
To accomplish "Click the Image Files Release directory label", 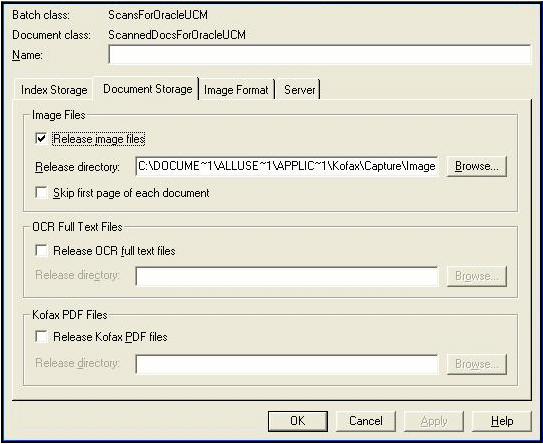I will point(77,167).
